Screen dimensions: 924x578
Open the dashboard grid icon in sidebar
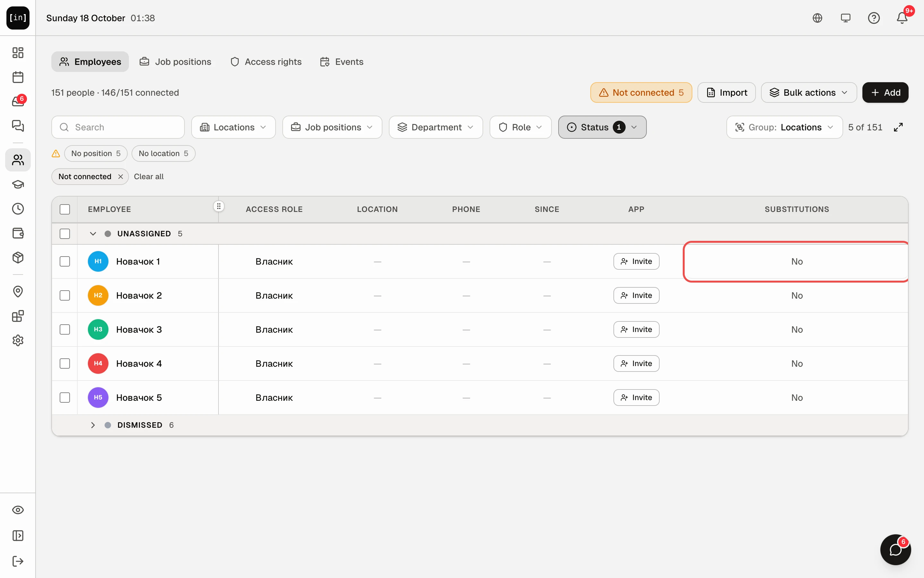[x=18, y=52]
